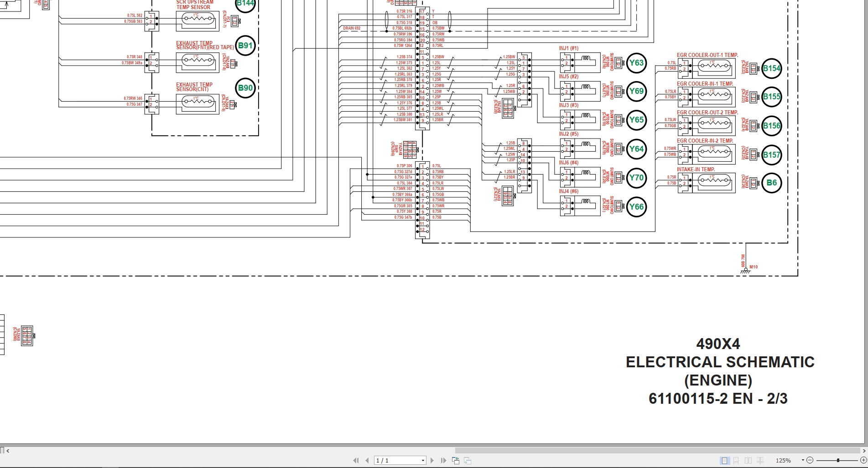The height and width of the screenshot is (468, 868).
Task: Click the Previous View icon
Action: coord(456,460)
